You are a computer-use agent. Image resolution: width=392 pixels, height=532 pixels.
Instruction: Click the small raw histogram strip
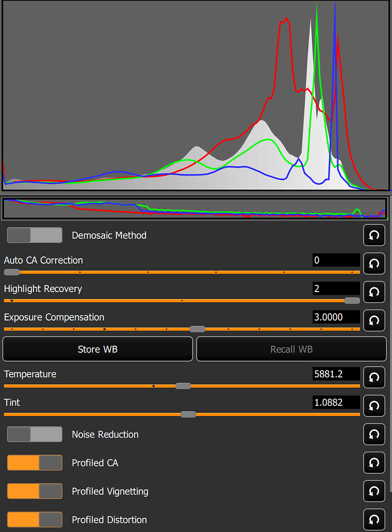(195, 209)
